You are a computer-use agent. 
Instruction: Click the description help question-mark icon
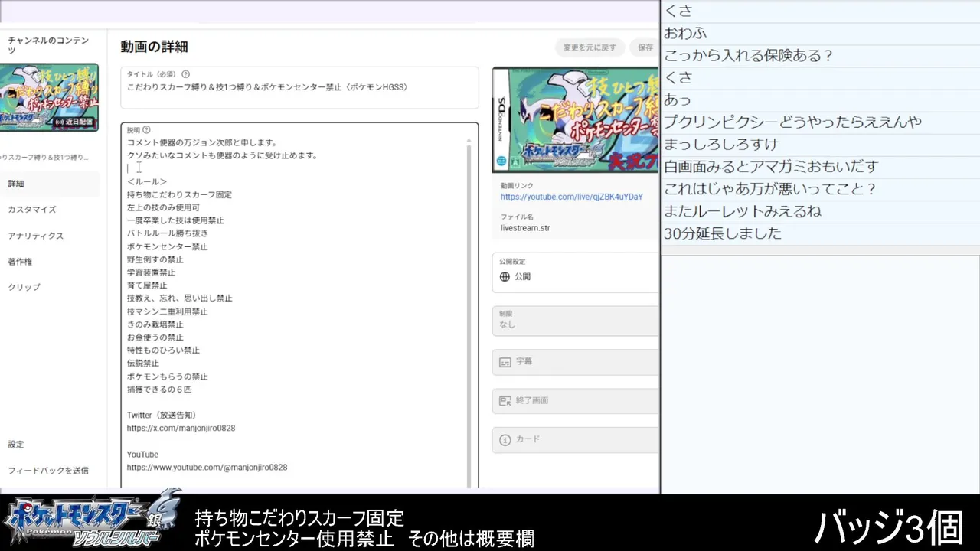pos(146,130)
